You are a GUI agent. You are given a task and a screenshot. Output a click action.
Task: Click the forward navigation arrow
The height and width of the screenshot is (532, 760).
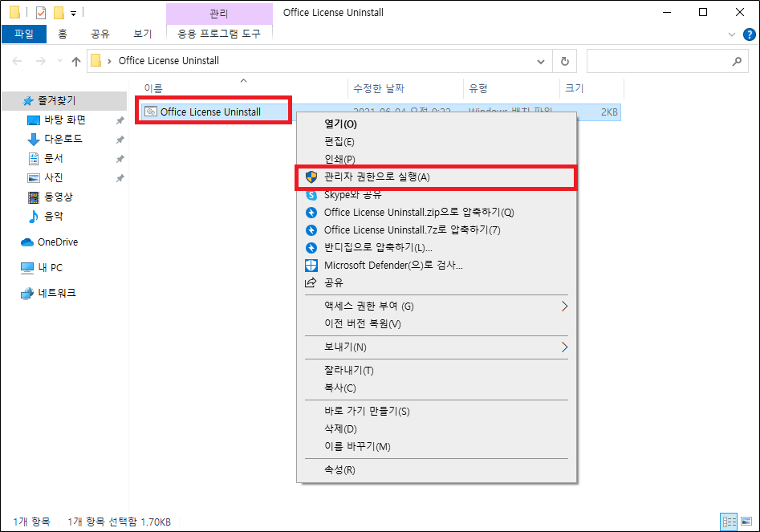pos(41,61)
